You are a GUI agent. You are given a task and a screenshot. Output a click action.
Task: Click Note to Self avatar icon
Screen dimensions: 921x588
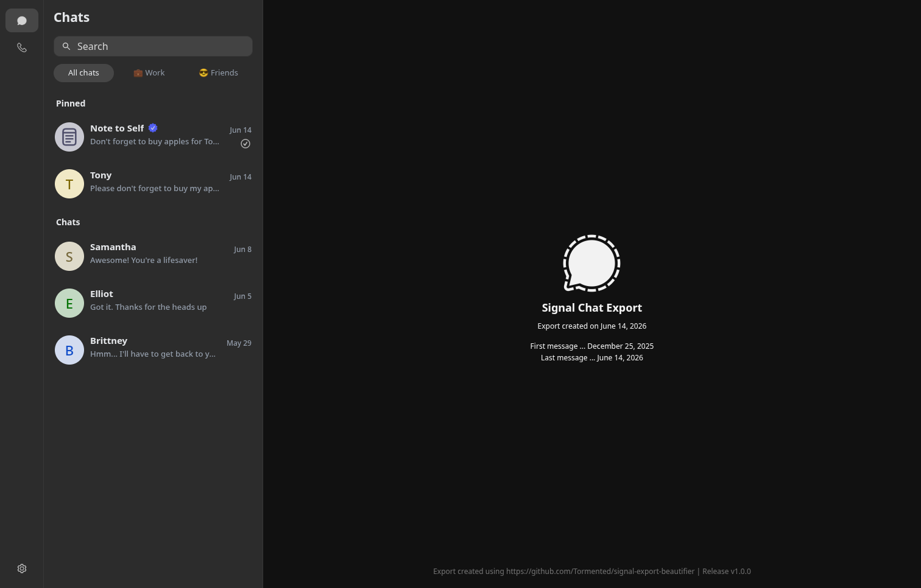click(x=69, y=137)
